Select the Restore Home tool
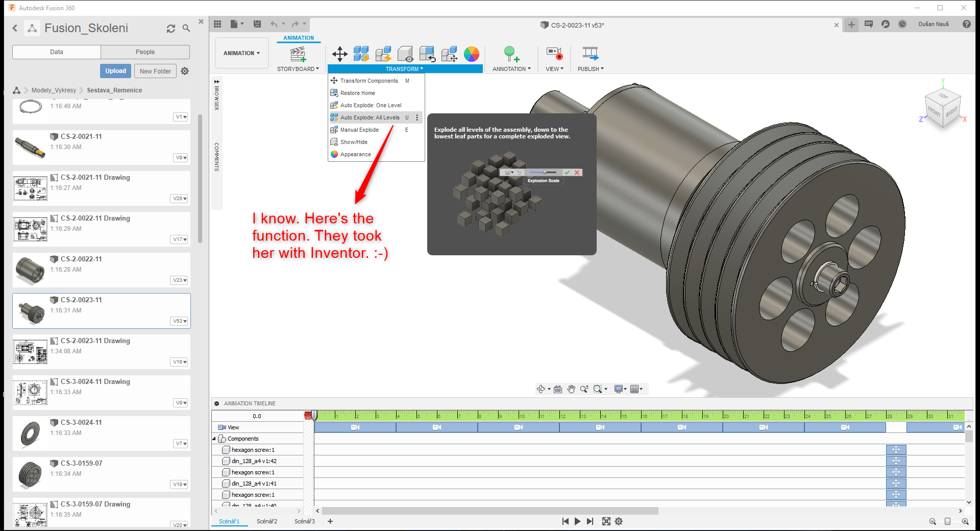The width and height of the screenshot is (980, 531). (x=358, y=93)
